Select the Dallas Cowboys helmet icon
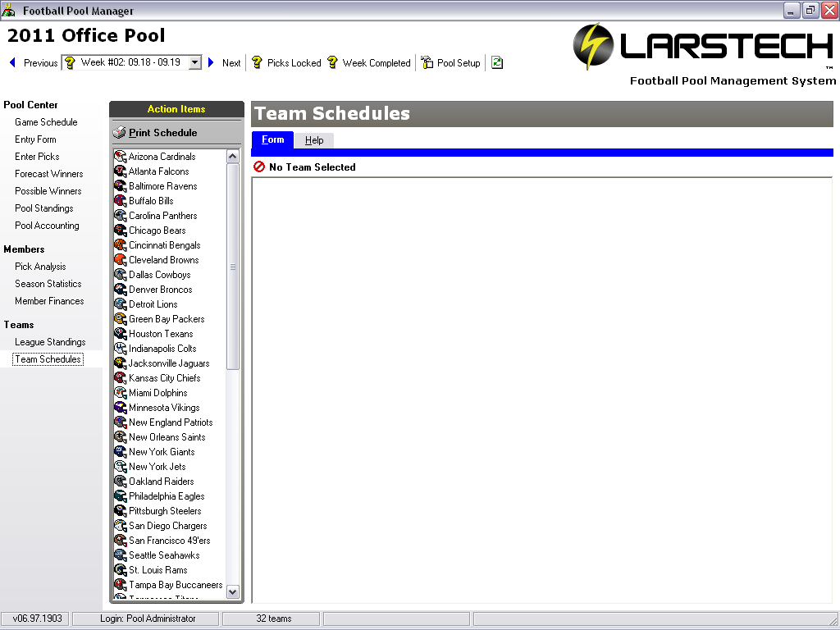This screenshot has height=630, width=840. [x=121, y=275]
